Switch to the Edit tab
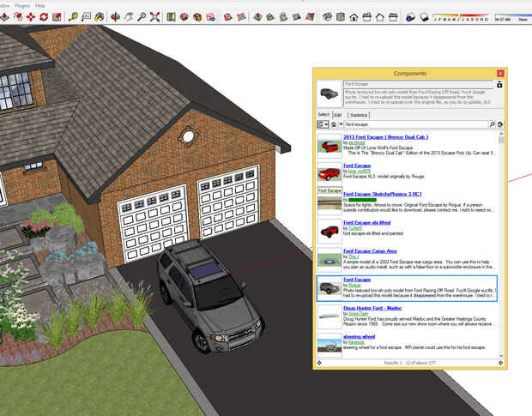532x416 pixels. click(x=337, y=115)
